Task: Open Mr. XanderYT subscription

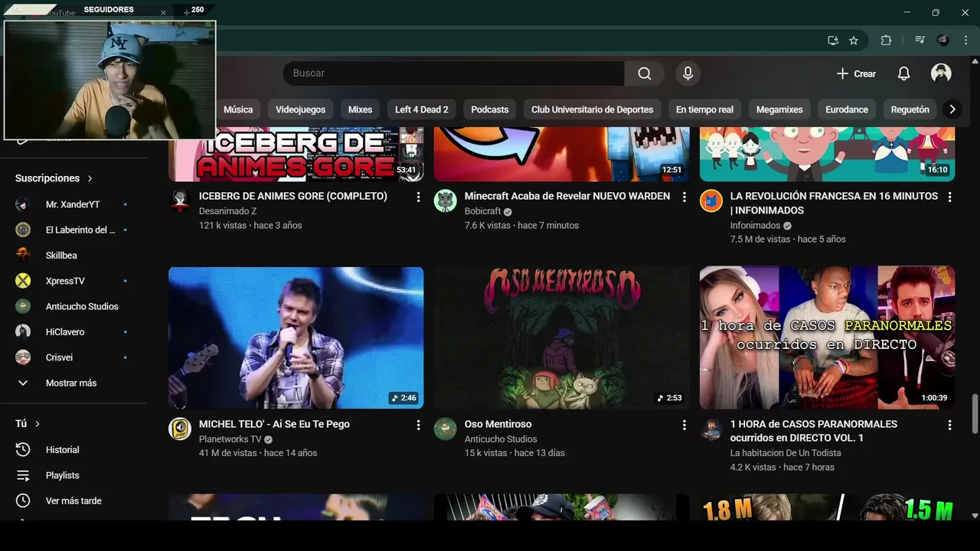Action: coord(73,204)
